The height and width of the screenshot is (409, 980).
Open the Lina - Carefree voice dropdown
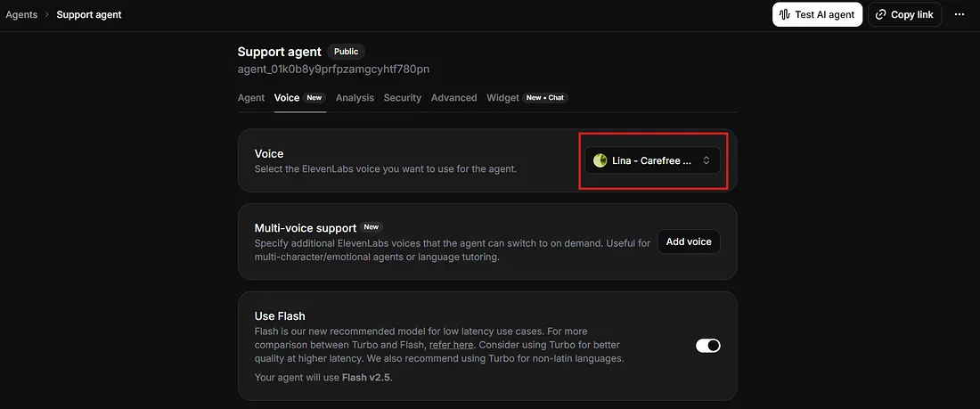[652, 160]
